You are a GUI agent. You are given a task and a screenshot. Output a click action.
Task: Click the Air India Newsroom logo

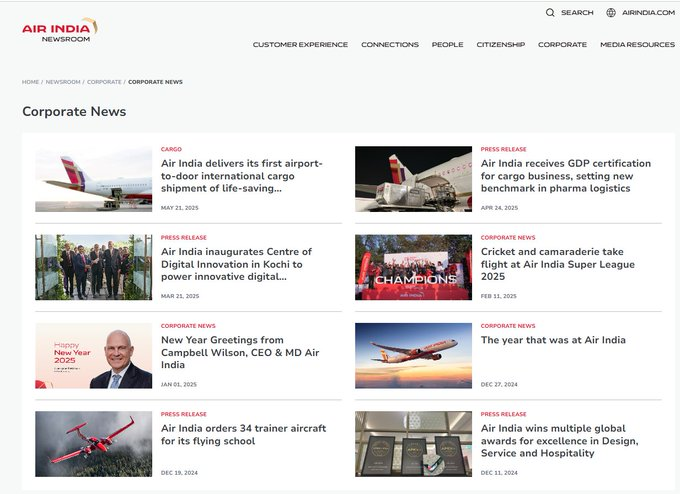(x=59, y=29)
